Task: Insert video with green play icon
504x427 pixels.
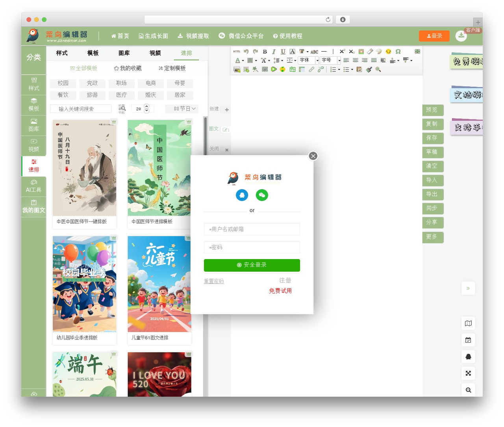Action: click(274, 69)
